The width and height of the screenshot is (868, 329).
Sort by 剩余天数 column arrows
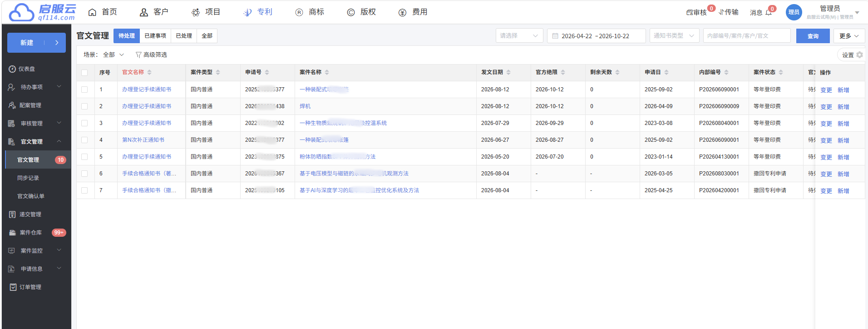pyautogui.click(x=617, y=72)
